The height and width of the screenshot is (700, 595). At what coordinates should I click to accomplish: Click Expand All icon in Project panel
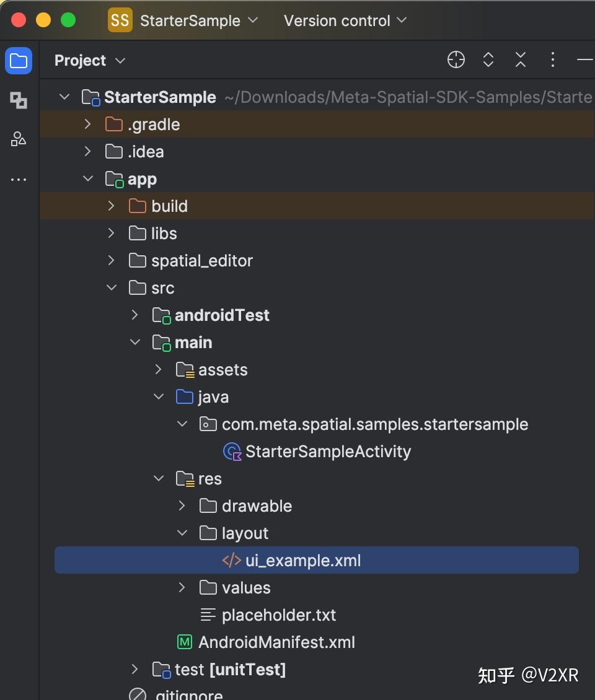(488, 59)
